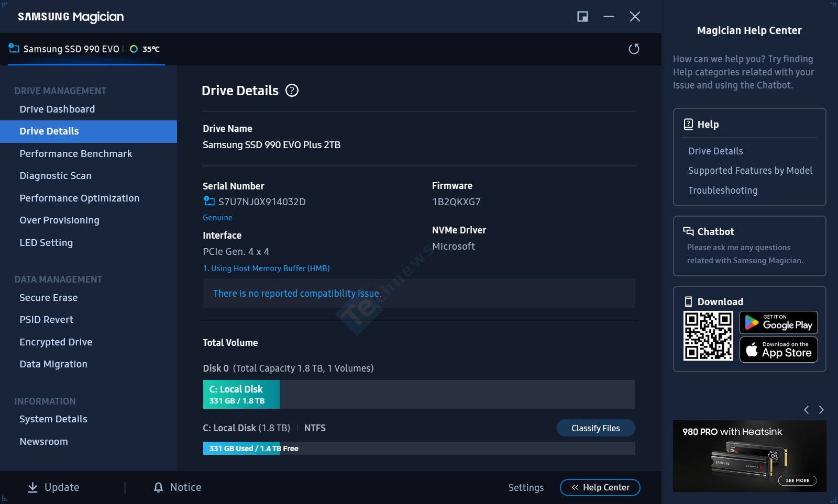Click the NVMe driver value Microsoft

tap(454, 247)
